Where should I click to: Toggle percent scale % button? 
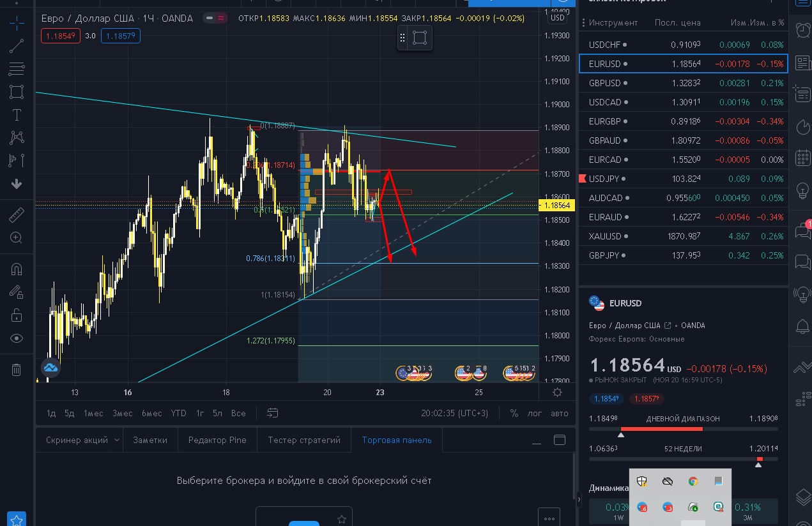[x=514, y=413]
